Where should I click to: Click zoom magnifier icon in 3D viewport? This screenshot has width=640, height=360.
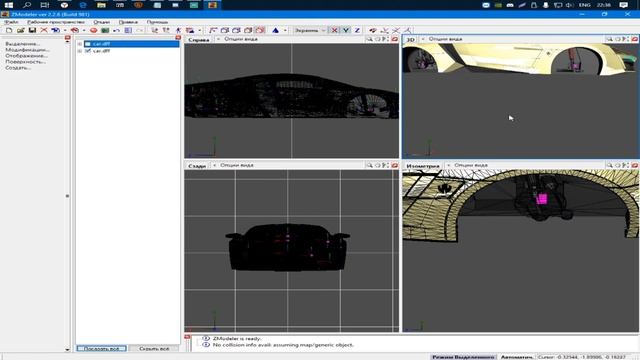[609, 39]
